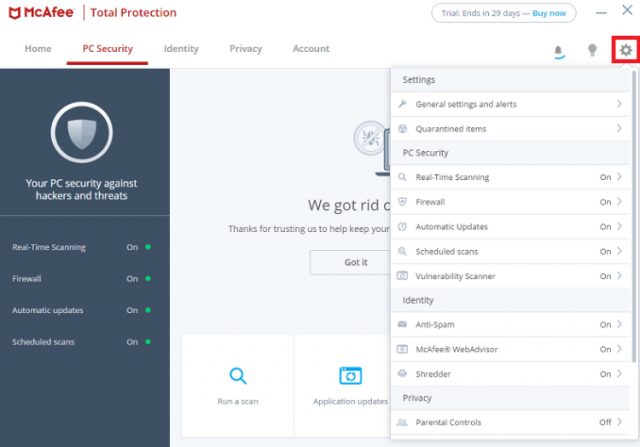
Task: Click the Anti-Spam entry label
Action: click(x=435, y=325)
